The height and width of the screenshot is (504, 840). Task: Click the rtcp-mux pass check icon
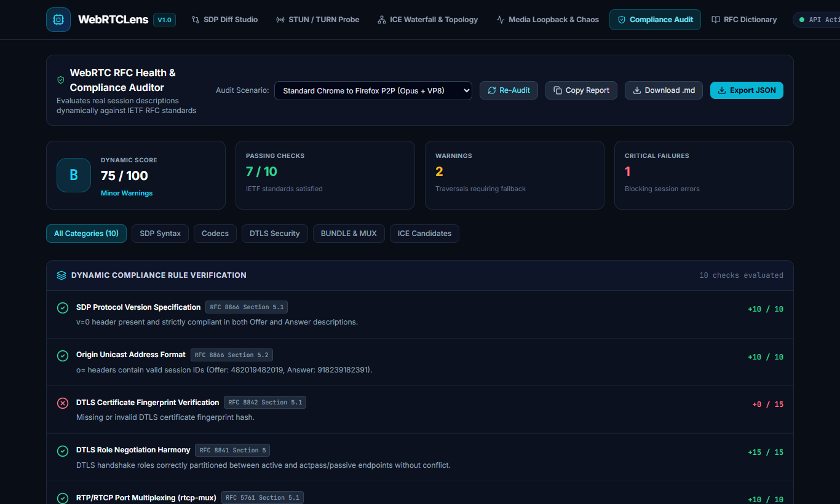click(63, 498)
